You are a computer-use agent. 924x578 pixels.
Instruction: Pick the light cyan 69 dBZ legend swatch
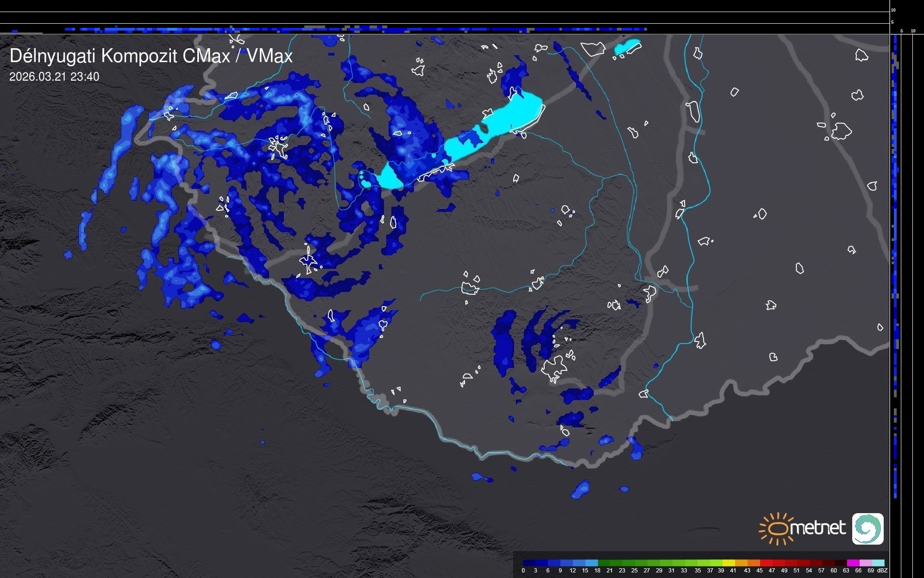click(878, 563)
